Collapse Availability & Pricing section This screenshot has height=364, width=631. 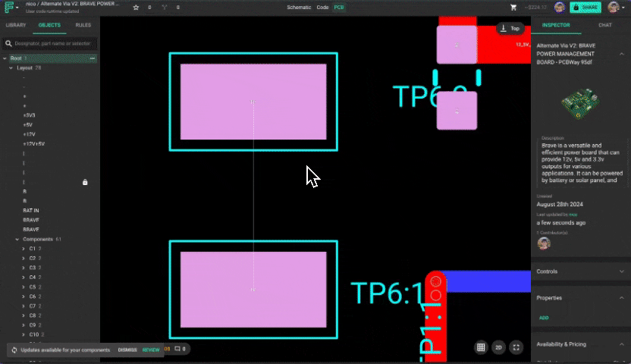[x=622, y=344]
